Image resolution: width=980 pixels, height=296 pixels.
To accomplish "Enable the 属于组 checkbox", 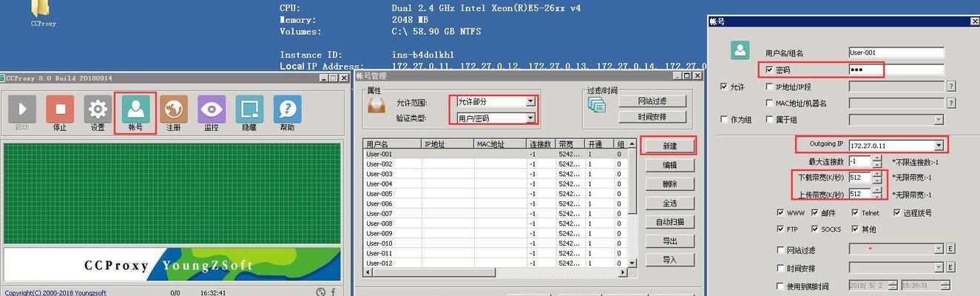I will pyautogui.click(x=769, y=119).
